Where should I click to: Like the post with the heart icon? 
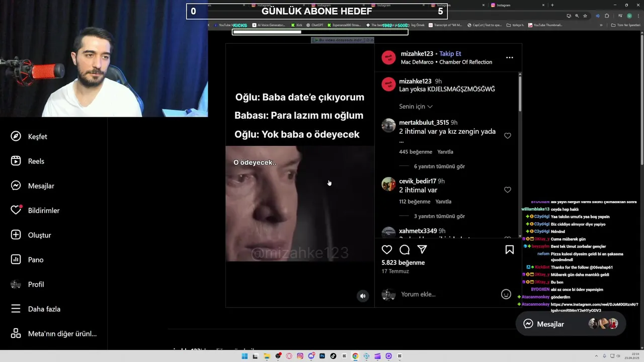tap(387, 250)
